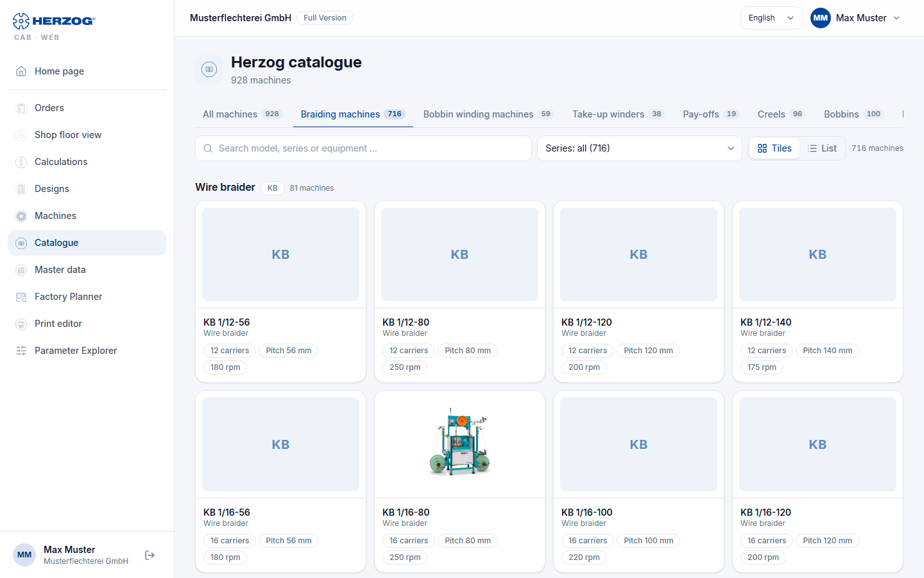Click the Shop floor view icon
Viewport: 924px width, 578px height.
[x=21, y=135]
